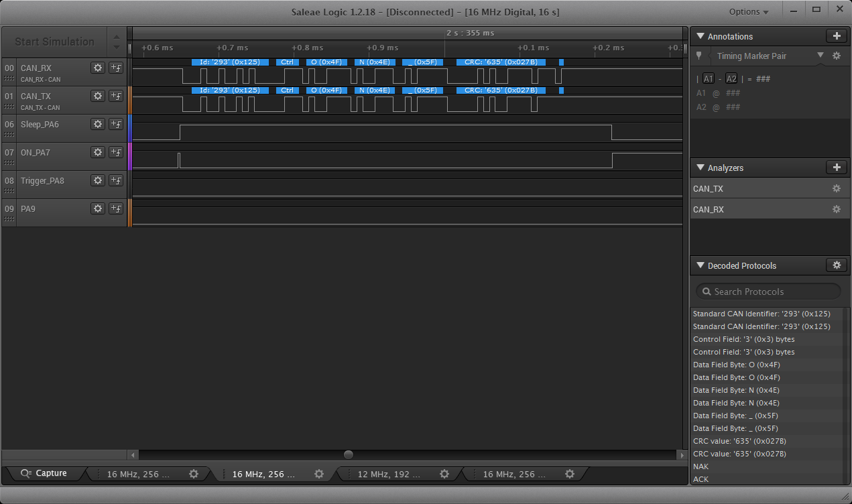Open CAN_TX channel settings gear

(x=98, y=96)
